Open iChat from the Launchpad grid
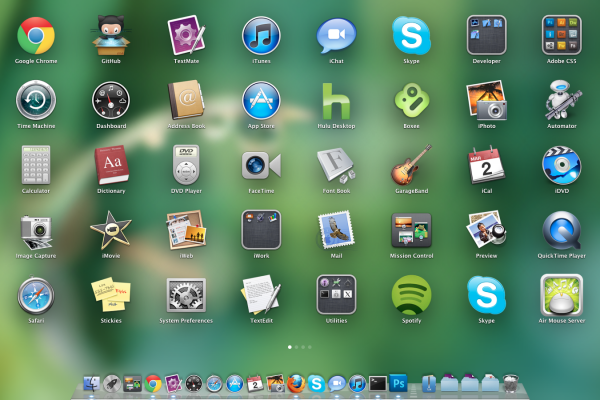Image resolution: width=600 pixels, height=400 pixels. click(336, 36)
